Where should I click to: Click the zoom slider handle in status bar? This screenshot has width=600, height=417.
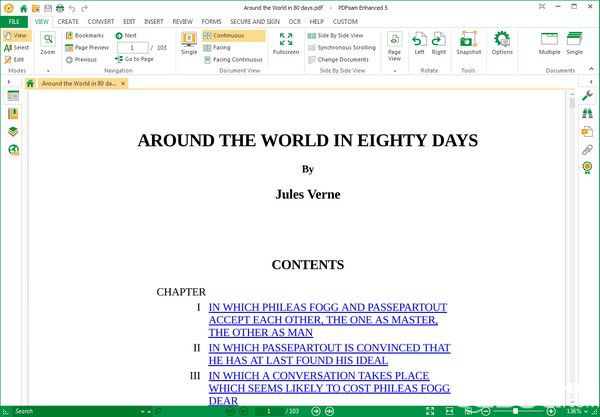(515, 411)
